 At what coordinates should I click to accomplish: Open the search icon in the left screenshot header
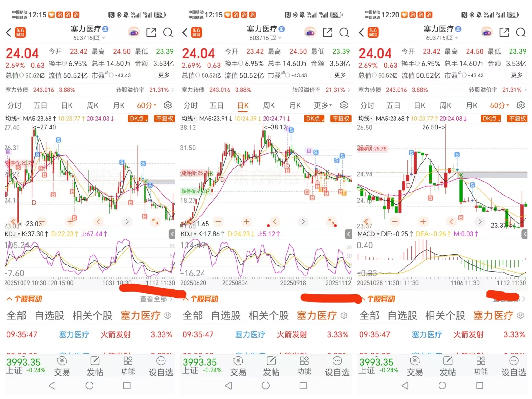click(x=168, y=32)
